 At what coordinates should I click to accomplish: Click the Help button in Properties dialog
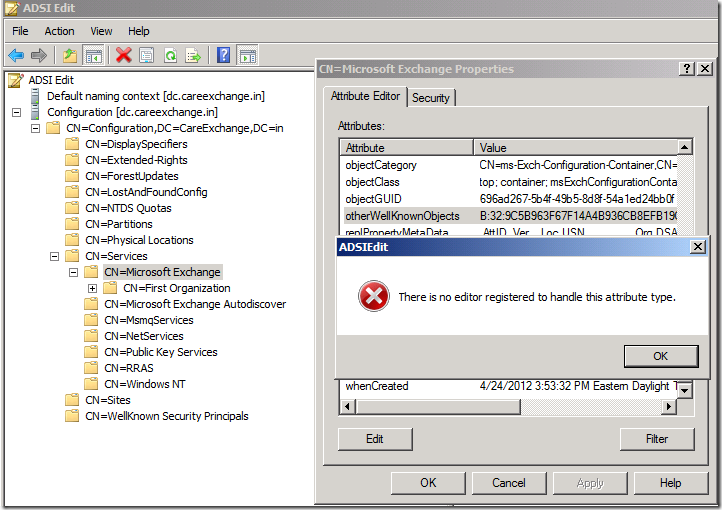coord(670,483)
